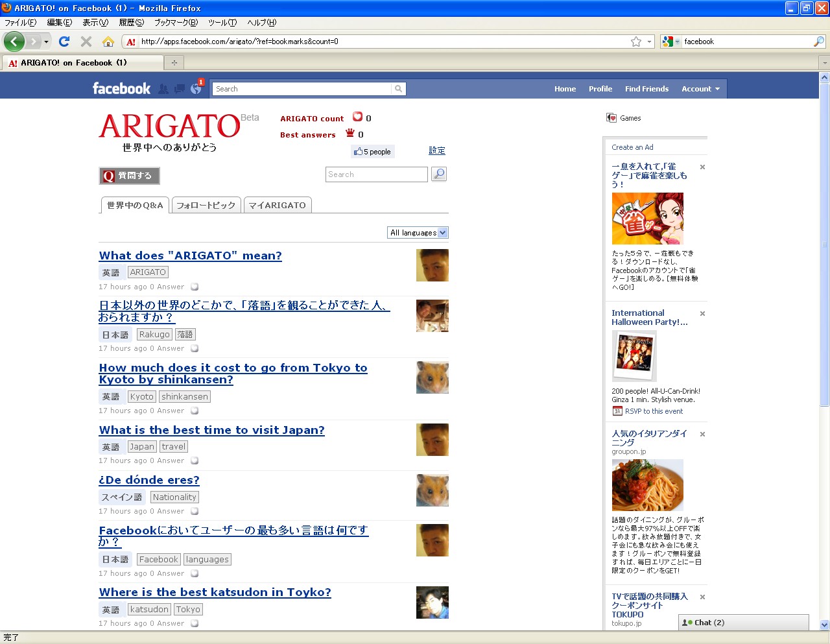
Task: Click the ARIGATO search input field
Action: pyautogui.click(x=377, y=174)
